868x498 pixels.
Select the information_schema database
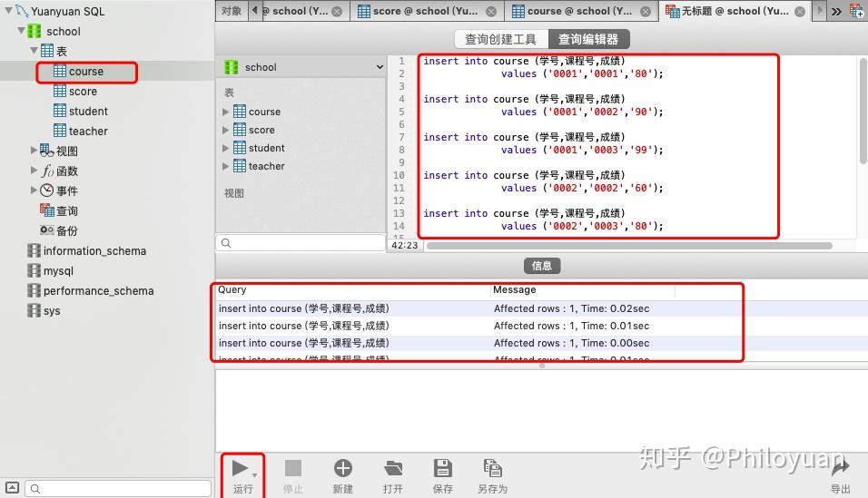coord(87,250)
